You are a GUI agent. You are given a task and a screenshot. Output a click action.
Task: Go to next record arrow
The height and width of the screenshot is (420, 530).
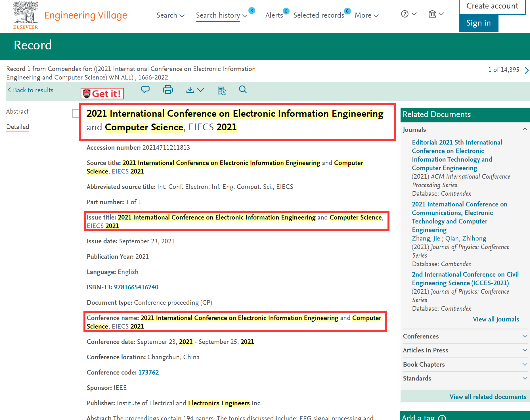[x=527, y=70]
